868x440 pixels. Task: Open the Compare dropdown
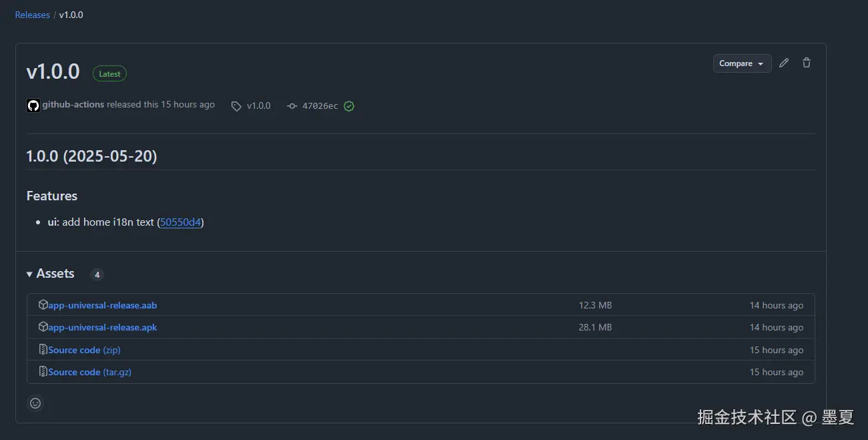[x=742, y=63]
